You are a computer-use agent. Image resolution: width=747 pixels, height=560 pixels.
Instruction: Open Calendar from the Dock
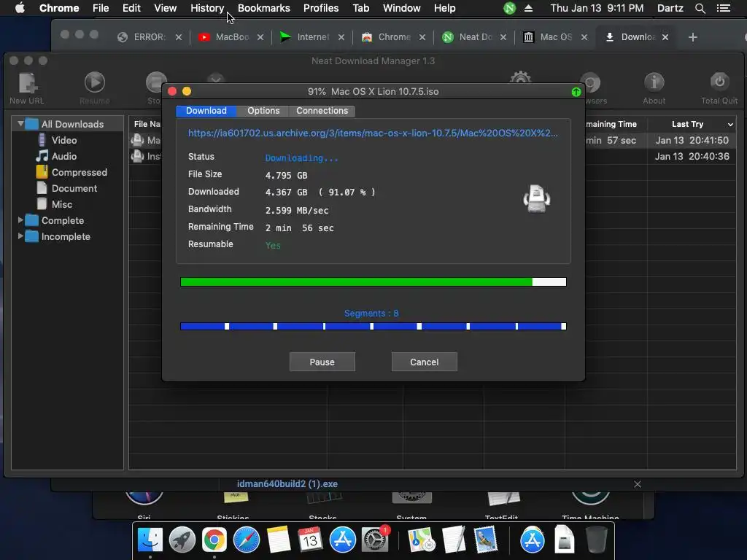(x=310, y=540)
